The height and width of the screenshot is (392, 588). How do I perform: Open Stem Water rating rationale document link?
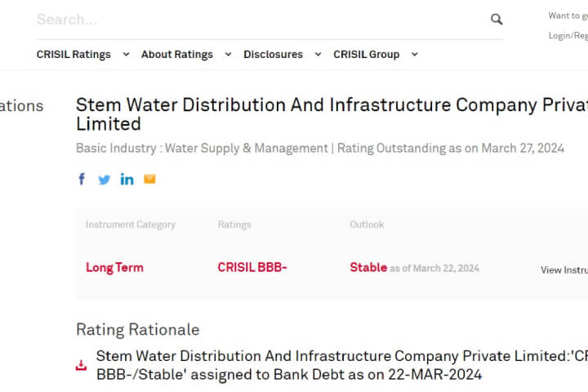pyautogui.click(x=341, y=365)
